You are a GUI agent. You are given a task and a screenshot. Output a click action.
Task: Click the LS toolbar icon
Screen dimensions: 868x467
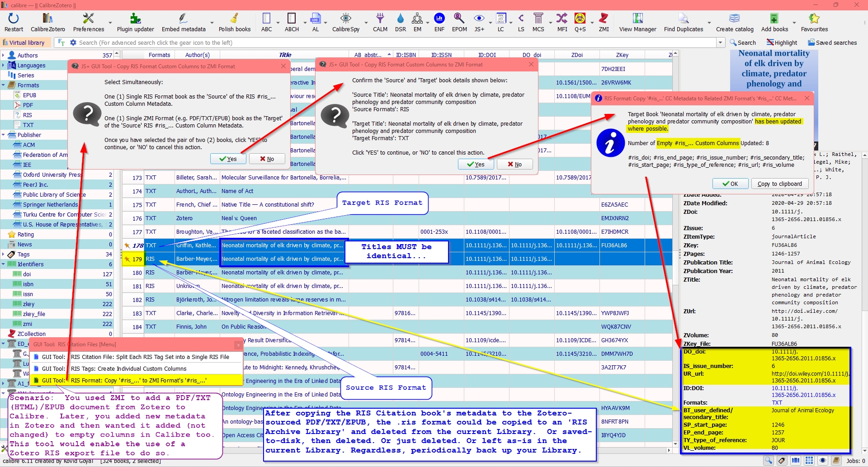click(x=521, y=19)
